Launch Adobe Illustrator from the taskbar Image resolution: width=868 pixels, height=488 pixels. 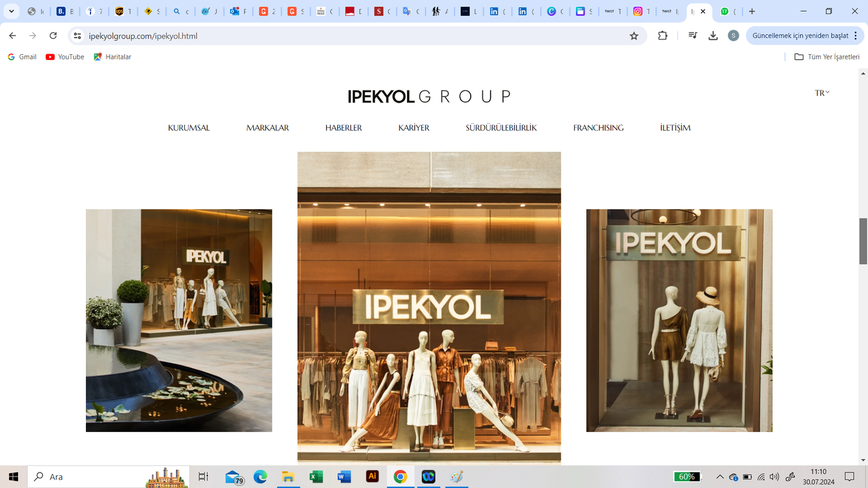tap(372, 477)
